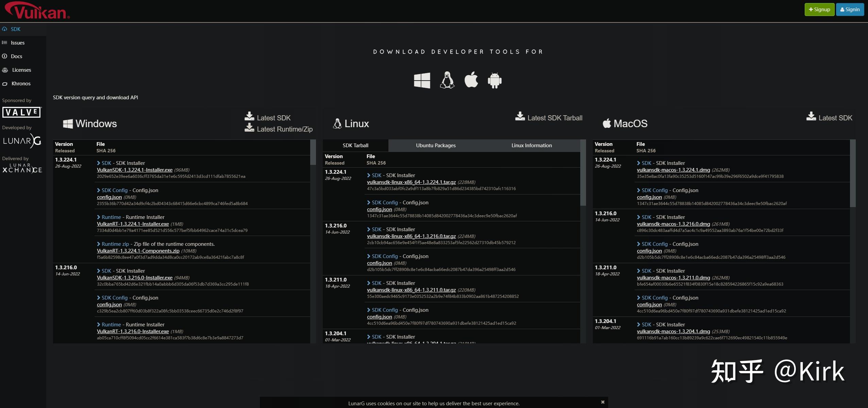Open Khronos in the sidebar
Screen dimensions: 868x408
(x=23, y=84)
